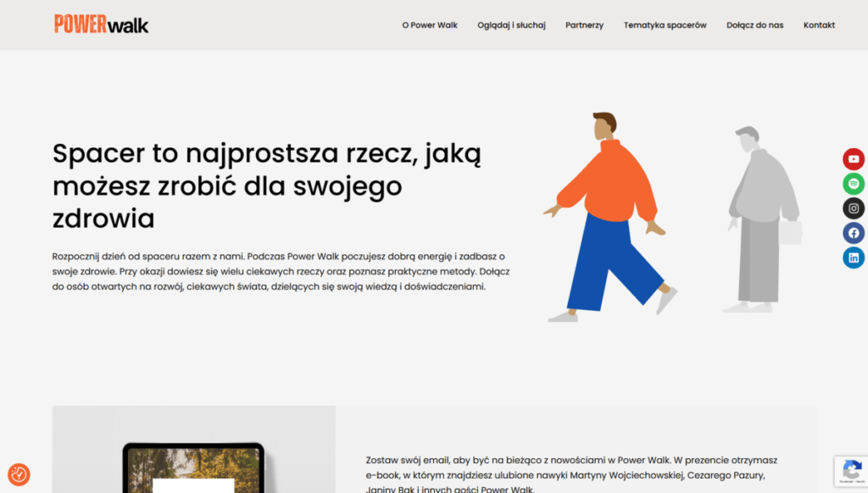
Task: Open the Facebook social icon
Action: click(854, 233)
